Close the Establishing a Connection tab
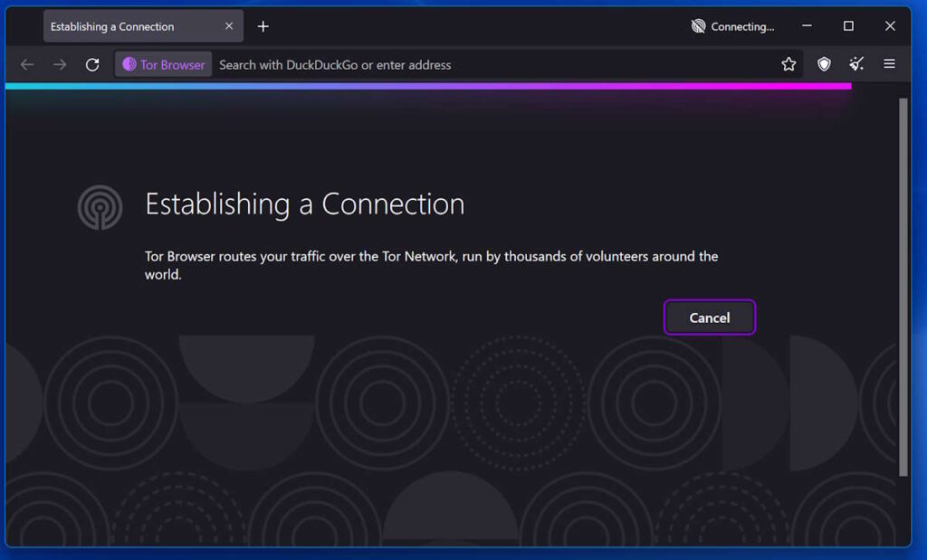The image size is (927, 560). click(x=229, y=26)
